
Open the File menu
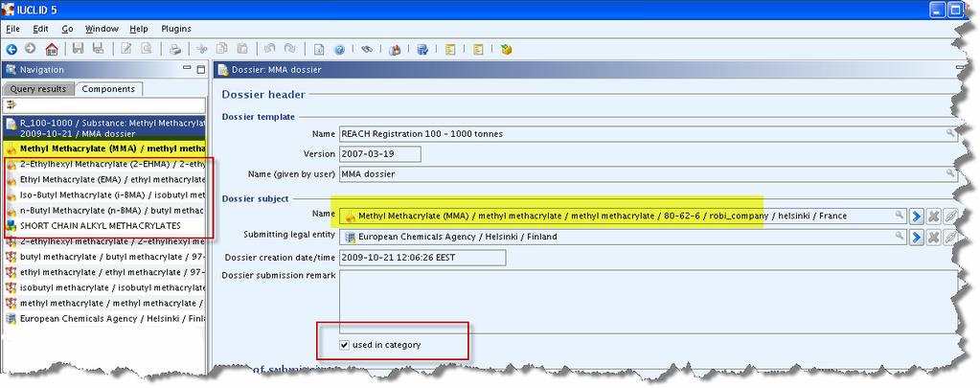(12, 29)
